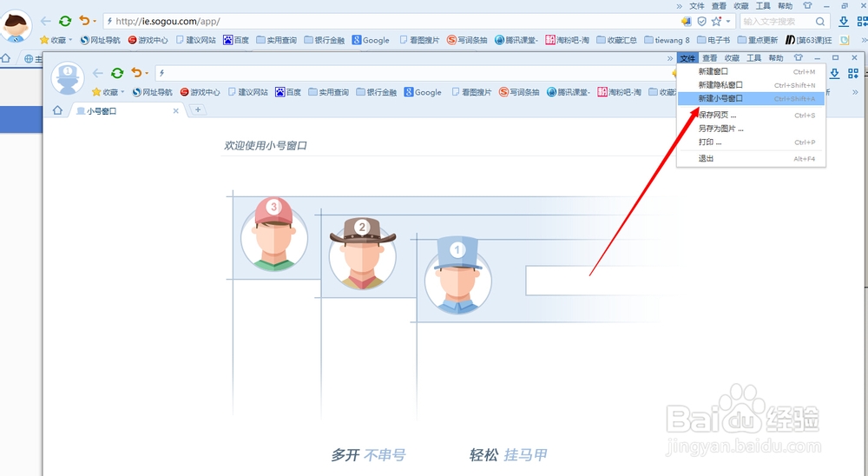The image size is (868, 476).
Task: Open the 帮助 menu in the back window
Action: [785, 6]
